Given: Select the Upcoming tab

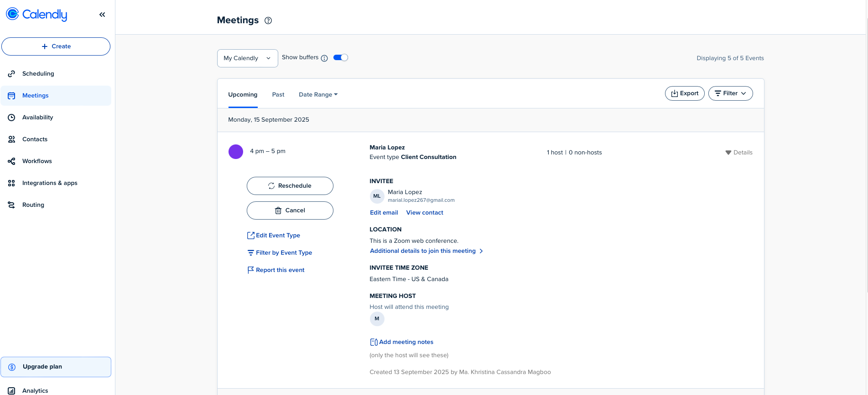Looking at the screenshot, I should click(243, 95).
